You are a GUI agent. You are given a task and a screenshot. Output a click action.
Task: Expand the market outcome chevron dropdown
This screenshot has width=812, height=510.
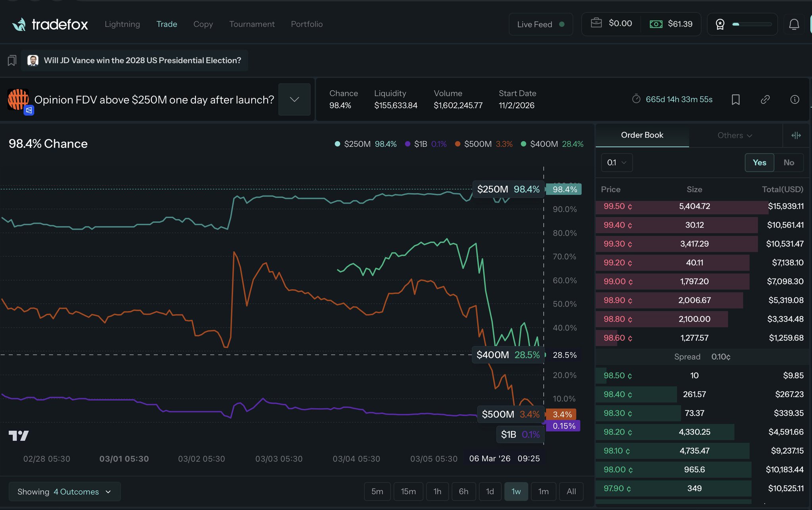(294, 100)
